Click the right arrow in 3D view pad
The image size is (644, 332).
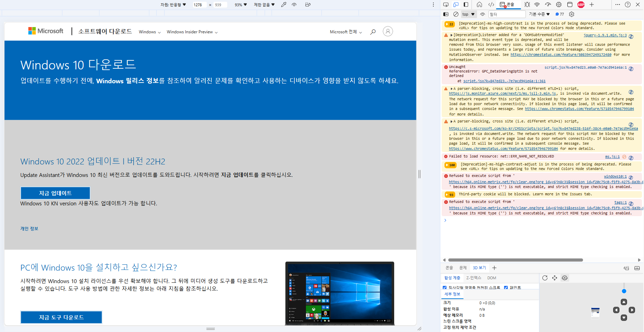[632, 310]
